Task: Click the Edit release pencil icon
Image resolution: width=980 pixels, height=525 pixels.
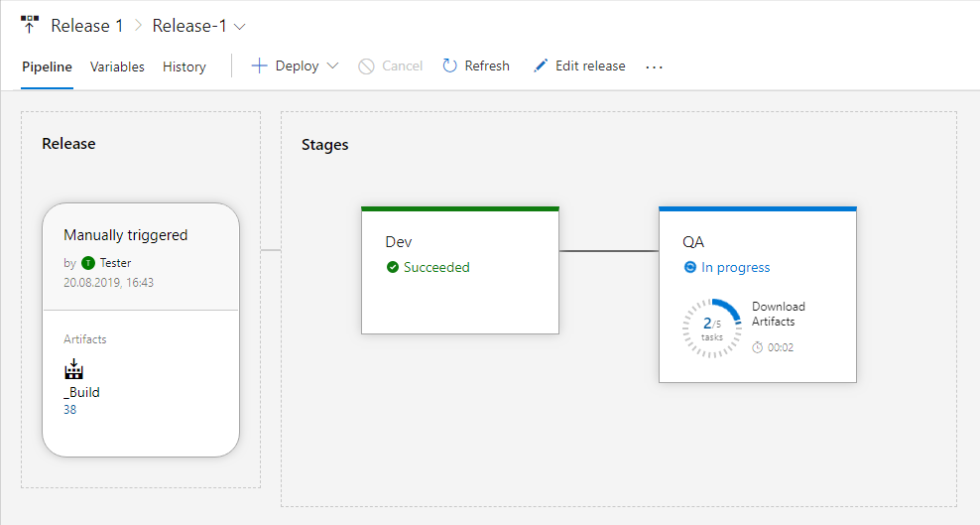Action: (x=541, y=66)
